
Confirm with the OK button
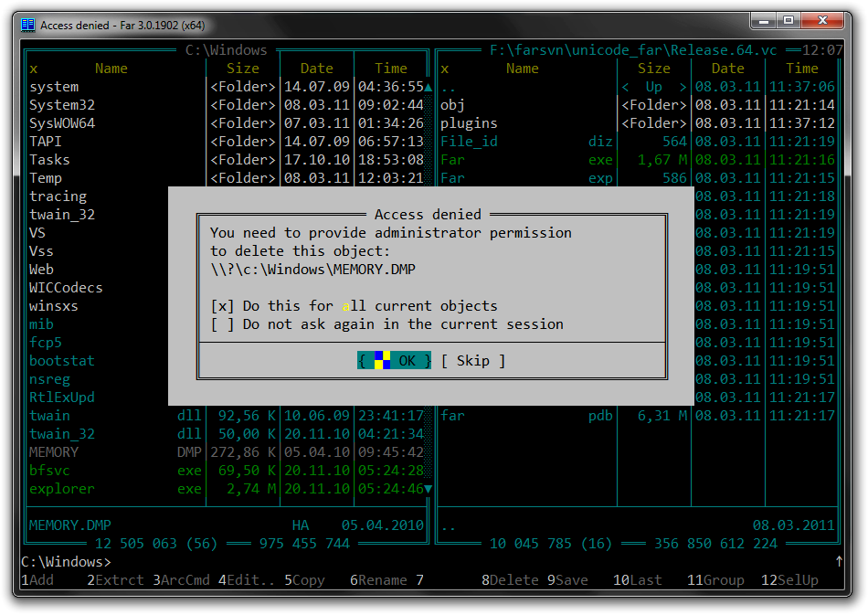coord(395,361)
